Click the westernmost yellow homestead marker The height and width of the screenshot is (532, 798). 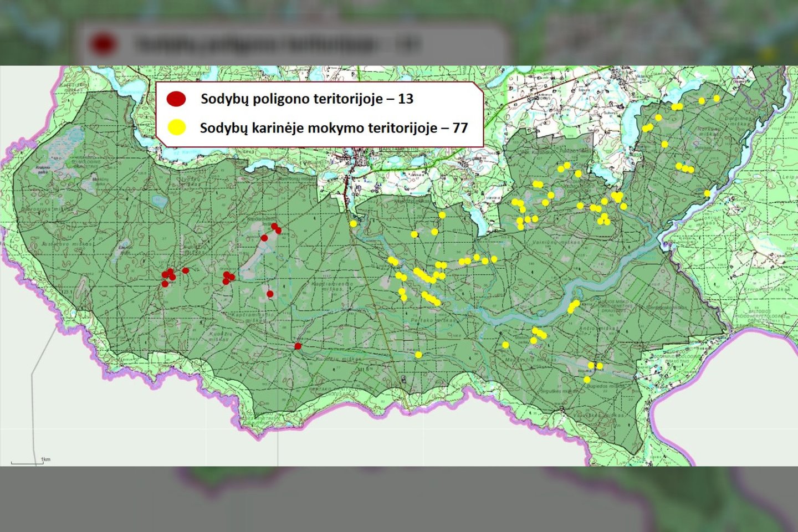pyautogui.click(x=353, y=224)
